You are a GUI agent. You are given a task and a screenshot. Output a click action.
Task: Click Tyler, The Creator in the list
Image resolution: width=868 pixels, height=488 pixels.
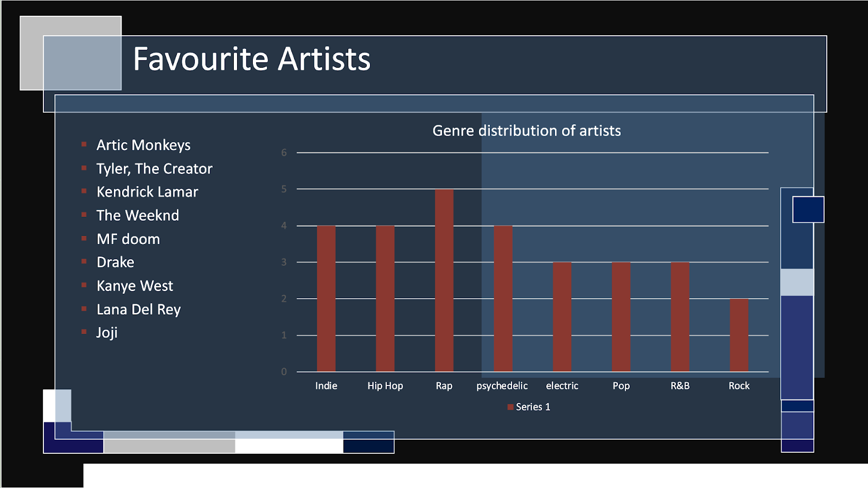click(x=154, y=169)
